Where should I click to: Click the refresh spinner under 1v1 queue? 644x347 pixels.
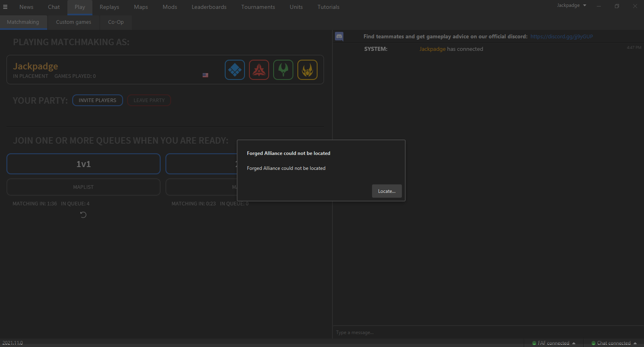[x=83, y=215]
